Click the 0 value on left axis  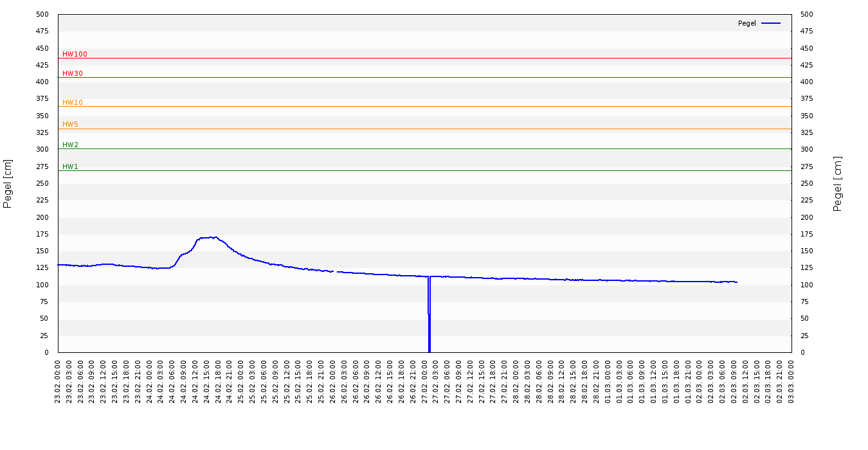click(46, 352)
